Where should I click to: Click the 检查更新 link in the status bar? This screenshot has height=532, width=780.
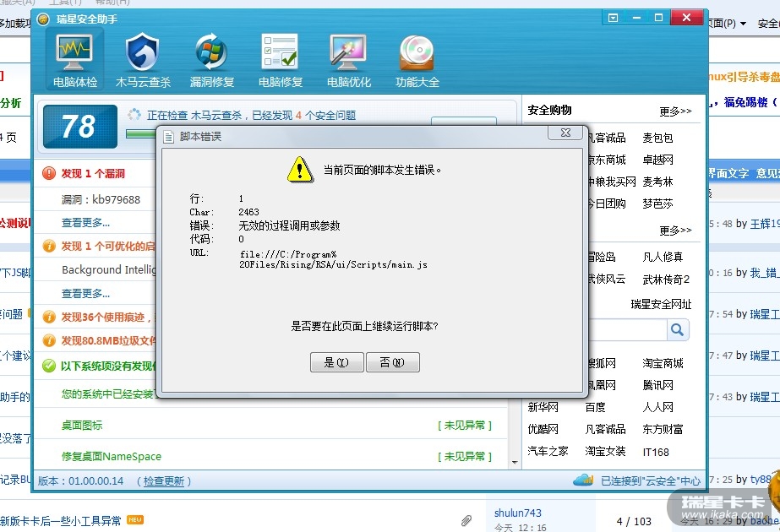[x=164, y=481]
